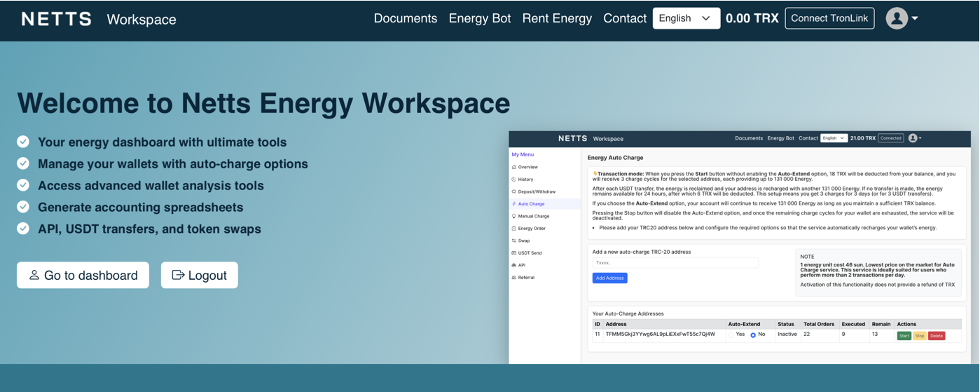This screenshot has height=392, width=980.
Task: Open Rent Energy in the main navigation
Action: pyautogui.click(x=557, y=18)
